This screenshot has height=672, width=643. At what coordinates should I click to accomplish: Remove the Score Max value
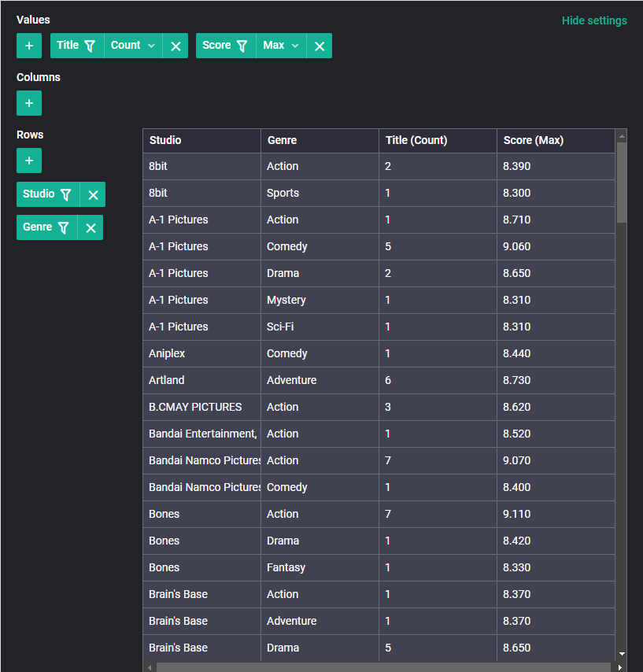(x=320, y=46)
